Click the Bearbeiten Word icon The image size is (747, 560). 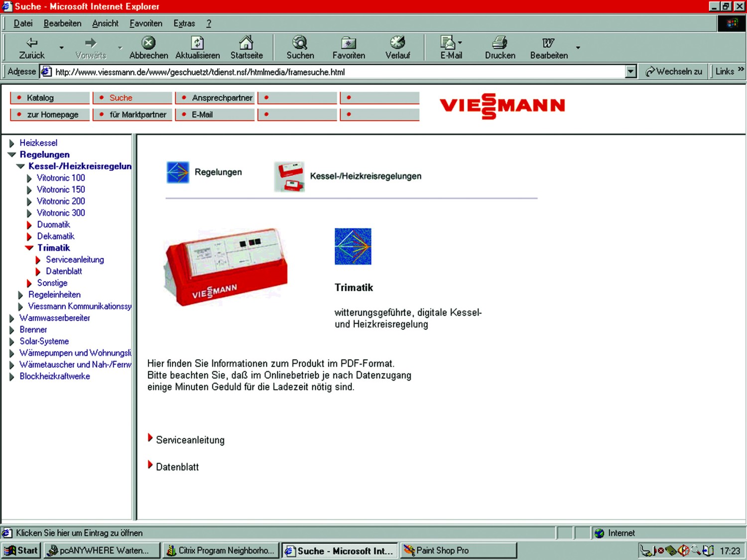click(x=548, y=43)
